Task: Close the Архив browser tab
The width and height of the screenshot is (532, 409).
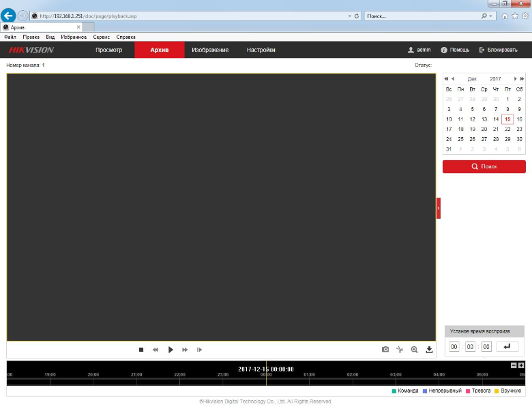Action: tap(78, 27)
